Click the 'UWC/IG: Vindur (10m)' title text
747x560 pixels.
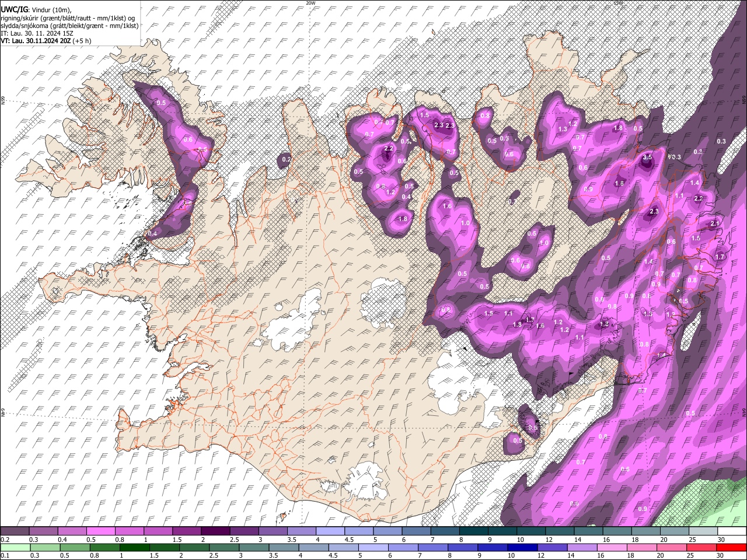(36, 10)
